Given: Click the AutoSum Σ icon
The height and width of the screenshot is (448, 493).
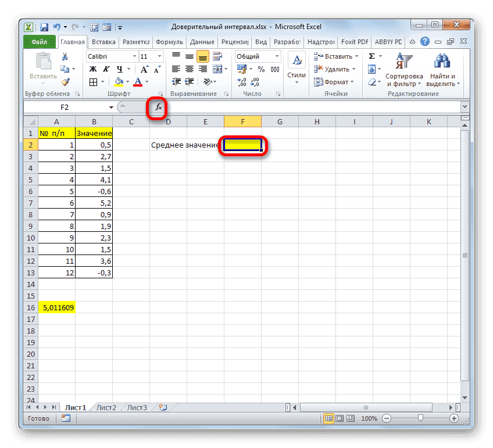Looking at the screenshot, I should point(370,56).
